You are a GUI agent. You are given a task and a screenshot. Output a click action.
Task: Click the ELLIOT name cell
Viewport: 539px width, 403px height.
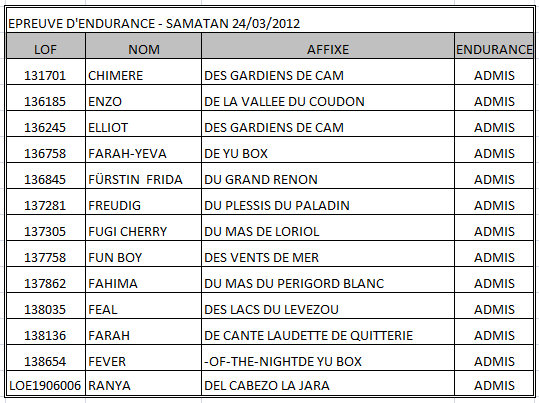144,124
